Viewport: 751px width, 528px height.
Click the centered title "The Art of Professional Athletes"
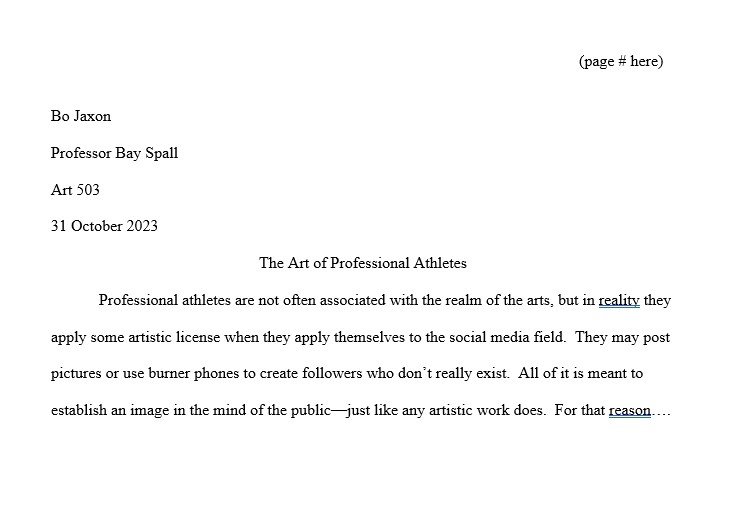363,263
